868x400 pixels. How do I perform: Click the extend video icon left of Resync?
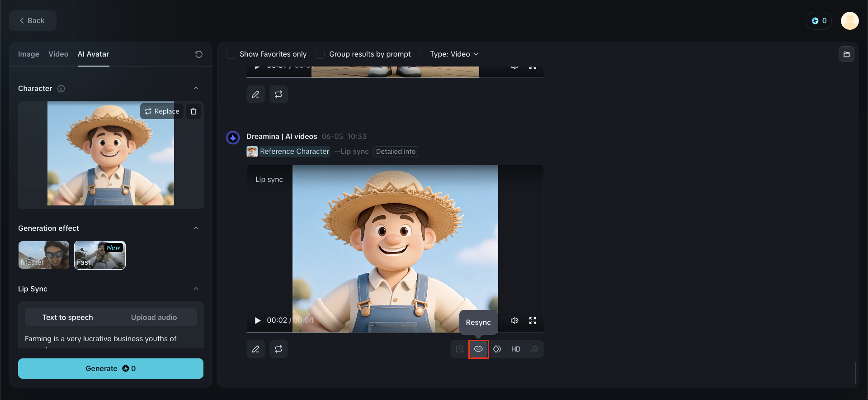[x=460, y=349]
